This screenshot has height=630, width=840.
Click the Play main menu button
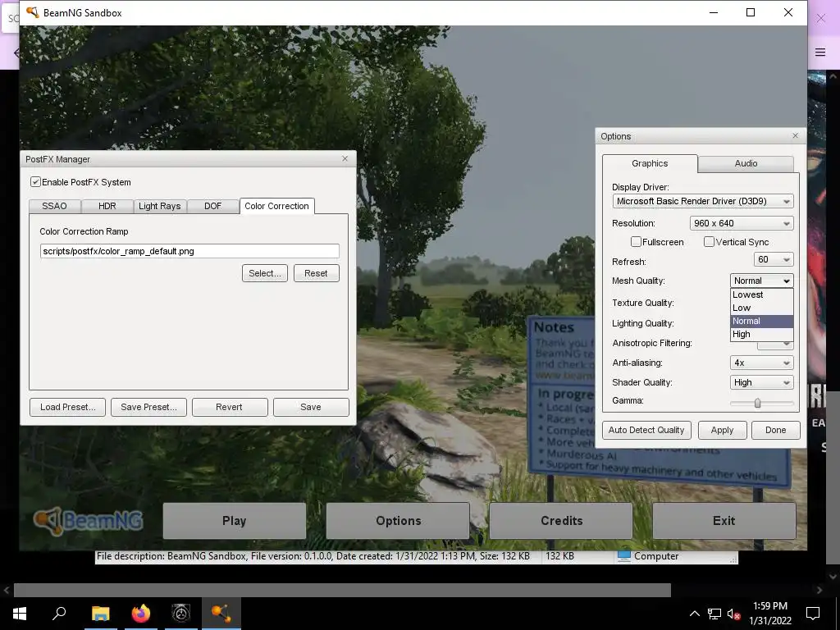click(x=235, y=521)
